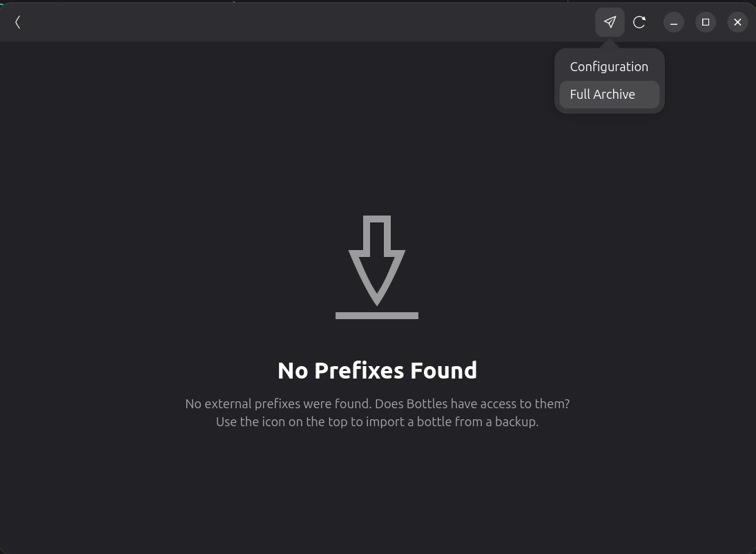Click the 'import a bottle from a backup' line
Image resolution: width=756 pixels, height=554 pixels.
tap(377, 422)
